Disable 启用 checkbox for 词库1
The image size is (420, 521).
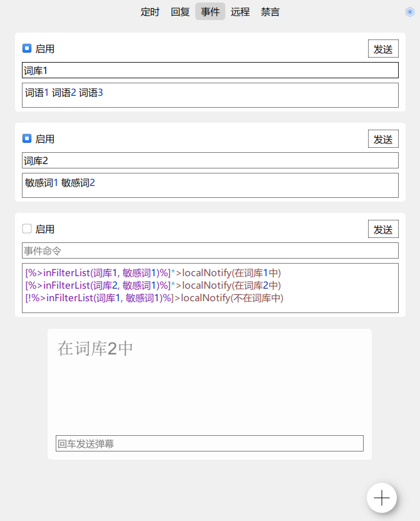pos(26,48)
